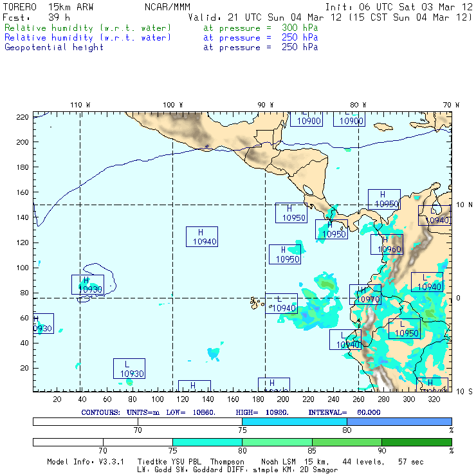476x476 pixels.
Task: Click the 'Tiedtke' scheme text
Action: click(152, 462)
